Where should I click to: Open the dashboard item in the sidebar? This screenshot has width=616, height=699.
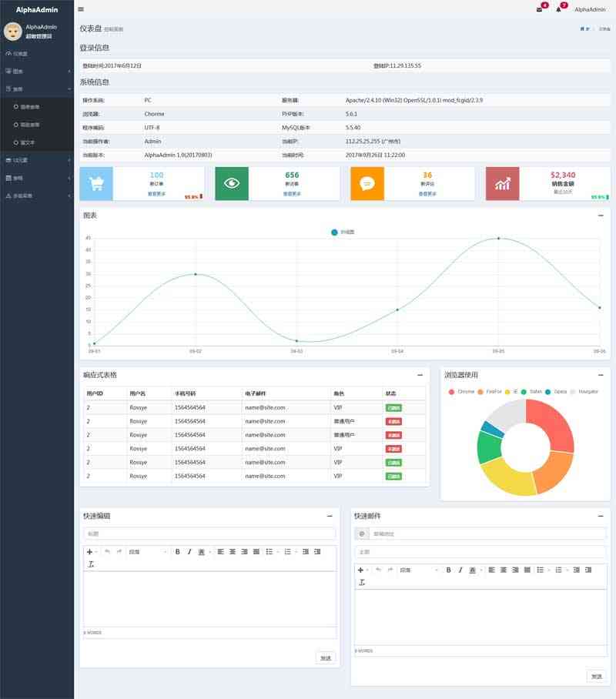click(20, 54)
